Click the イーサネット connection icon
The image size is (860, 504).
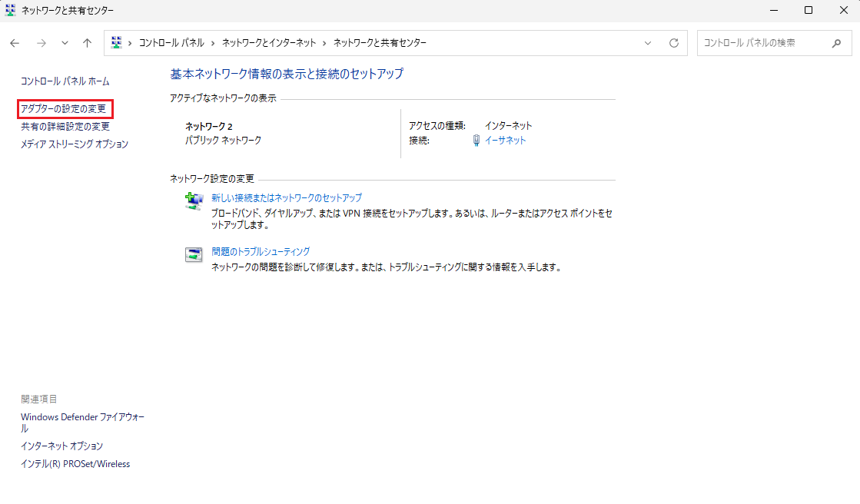point(475,140)
